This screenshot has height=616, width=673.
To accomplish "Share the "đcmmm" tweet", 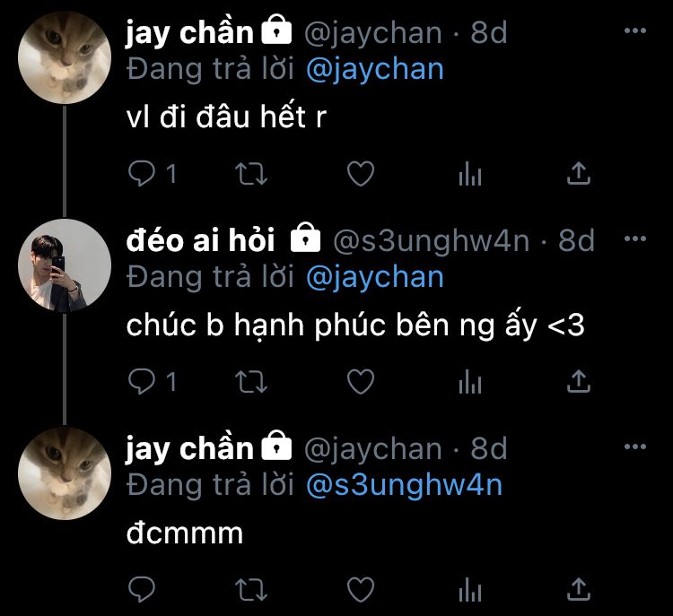I will pyautogui.click(x=579, y=589).
